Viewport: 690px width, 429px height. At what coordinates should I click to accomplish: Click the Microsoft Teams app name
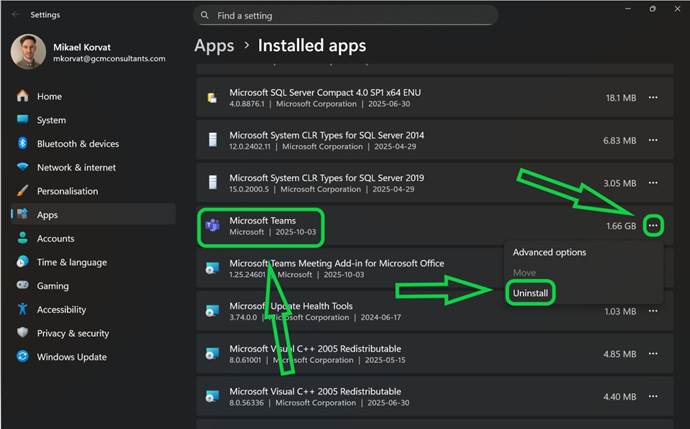pos(263,220)
